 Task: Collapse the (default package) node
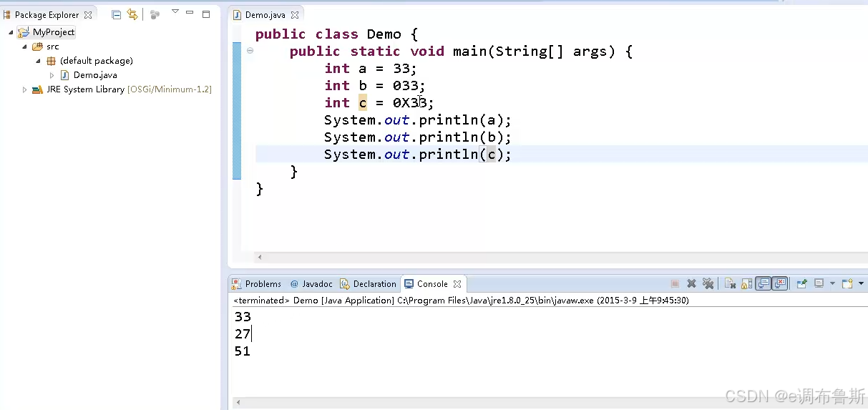click(x=39, y=61)
